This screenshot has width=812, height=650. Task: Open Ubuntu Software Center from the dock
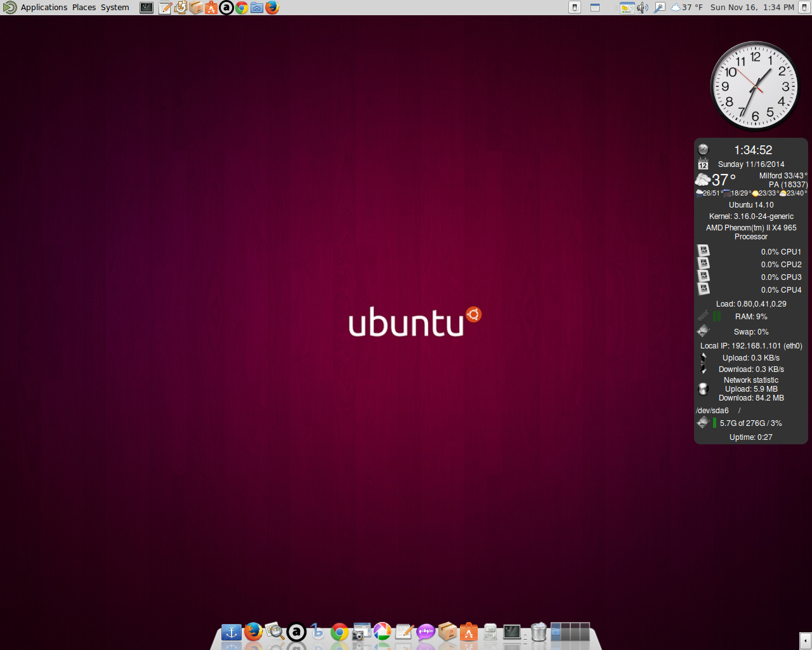469,632
